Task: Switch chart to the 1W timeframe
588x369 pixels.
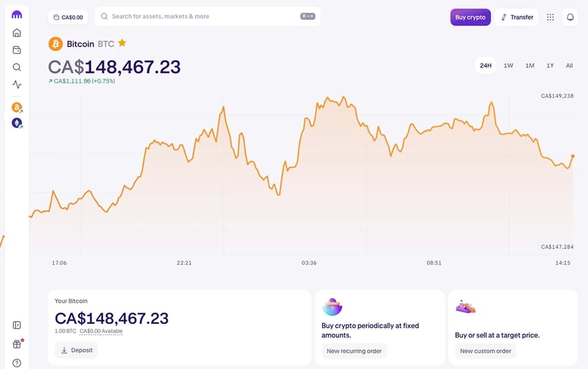Action: pyautogui.click(x=508, y=66)
